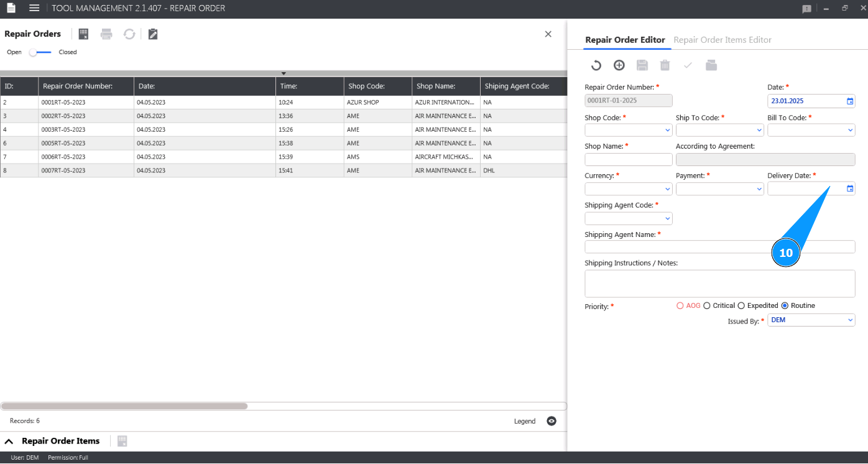Click the Shop Name input field
The width and height of the screenshot is (868, 464).
[629, 159]
